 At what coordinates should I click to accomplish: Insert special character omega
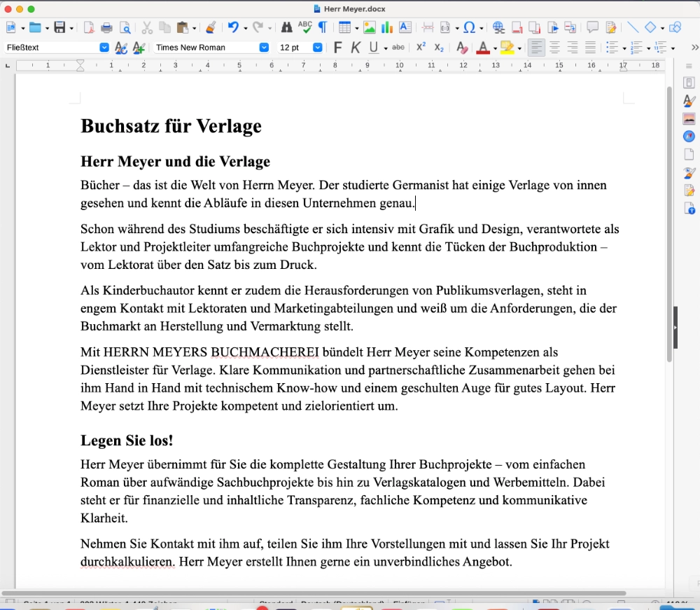(469, 28)
